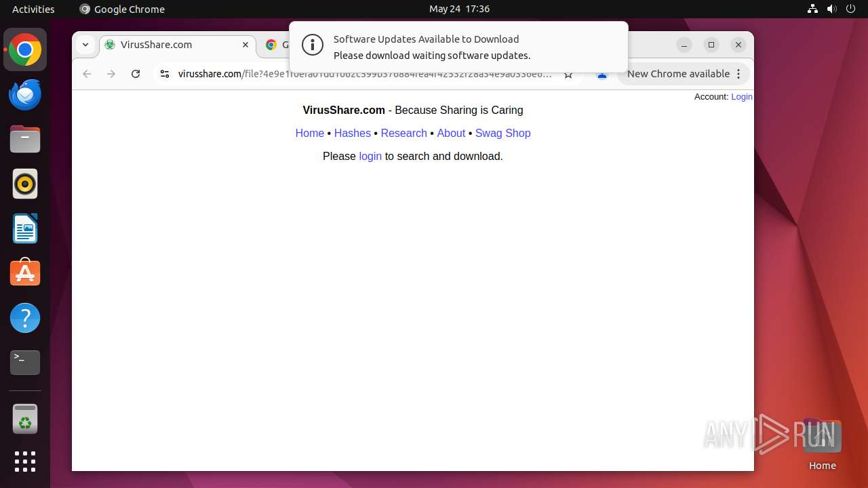Open the Research link
The height and width of the screenshot is (488, 868).
point(403,133)
